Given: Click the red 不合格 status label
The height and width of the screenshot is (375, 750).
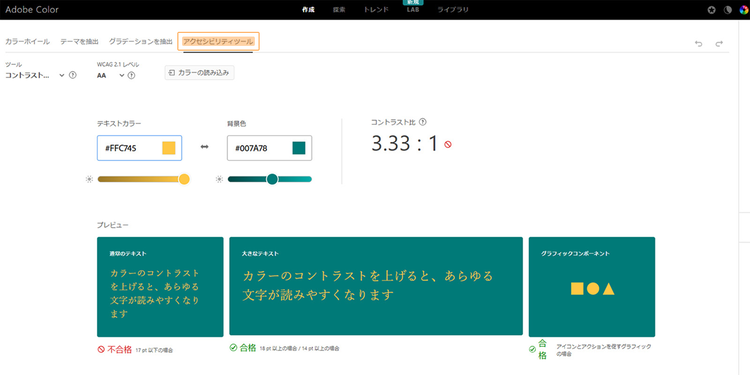Looking at the screenshot, I should click(119, 350).
